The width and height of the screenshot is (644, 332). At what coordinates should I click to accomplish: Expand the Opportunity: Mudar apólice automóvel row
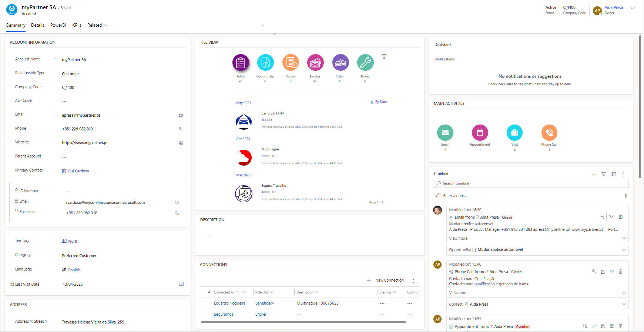[624, 250]
